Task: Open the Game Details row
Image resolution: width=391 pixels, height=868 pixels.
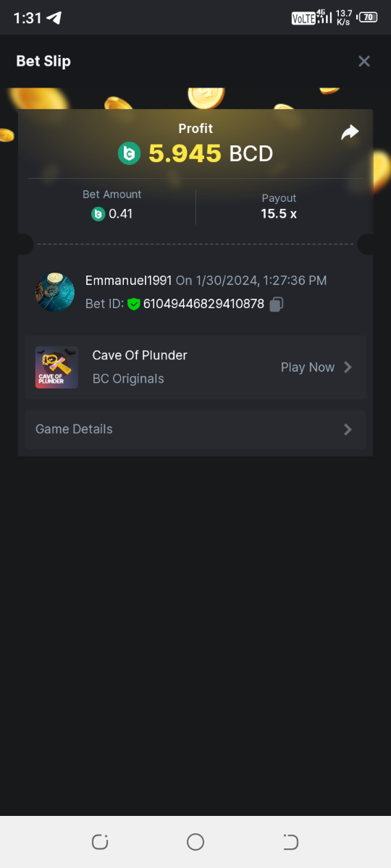Action: click(x=195, y=430)
